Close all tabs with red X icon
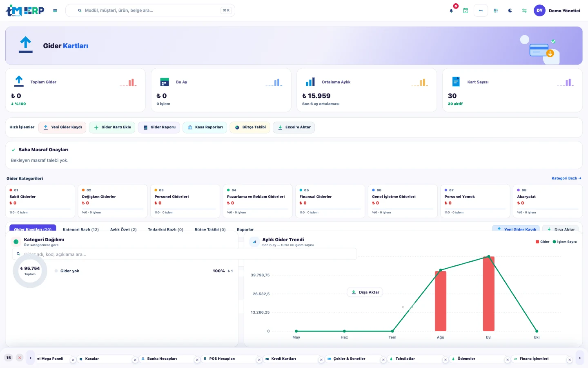This screenshot has width=588, height=368. coord(20,358)
